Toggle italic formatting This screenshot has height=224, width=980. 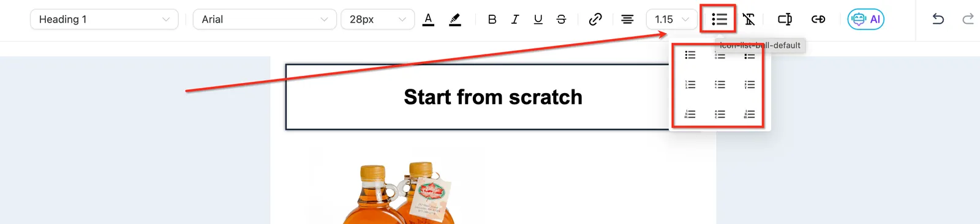pos(514,20)
